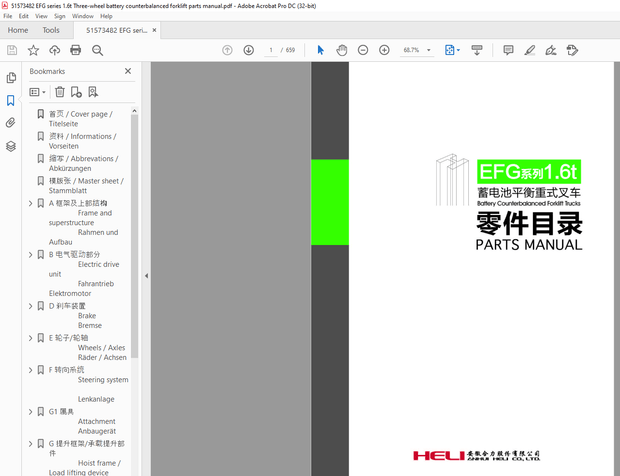Open the Sign menu

[60, 16]
